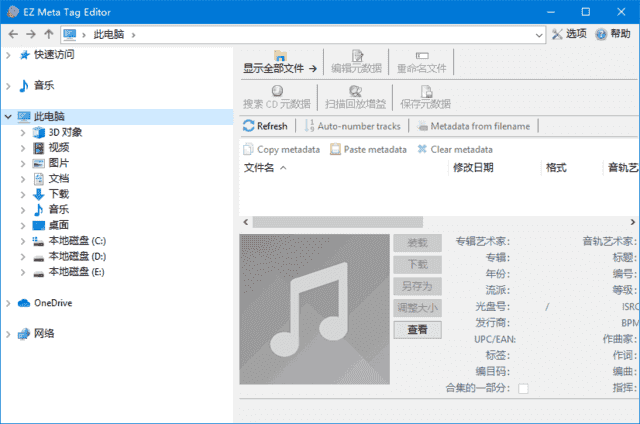The width and height of the screenshot is (640, 424).
Task: Click the 显示全部文件 toolbar icon
Action: [280, 56]
